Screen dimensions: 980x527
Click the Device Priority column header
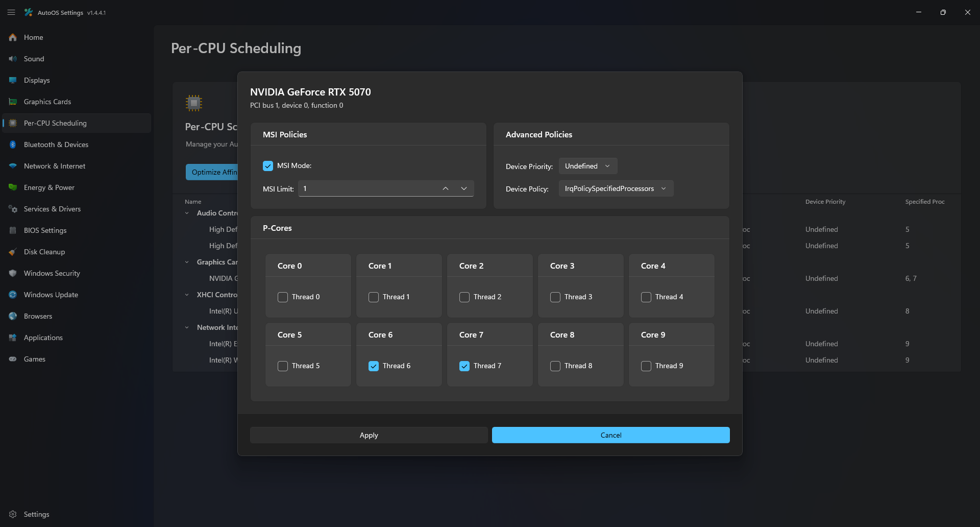(825, 202)
